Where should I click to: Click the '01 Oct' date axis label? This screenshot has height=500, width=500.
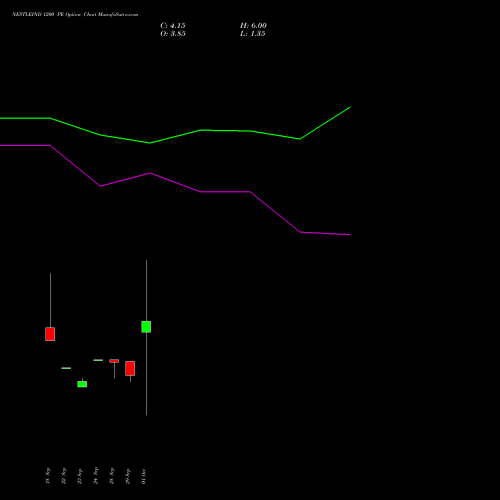tap(144, 476)
